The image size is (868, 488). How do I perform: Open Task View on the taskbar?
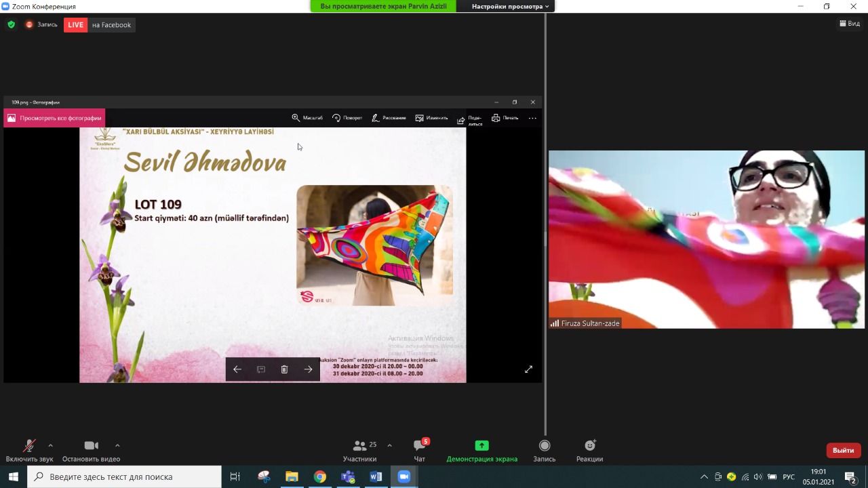(x=235, y=476)
